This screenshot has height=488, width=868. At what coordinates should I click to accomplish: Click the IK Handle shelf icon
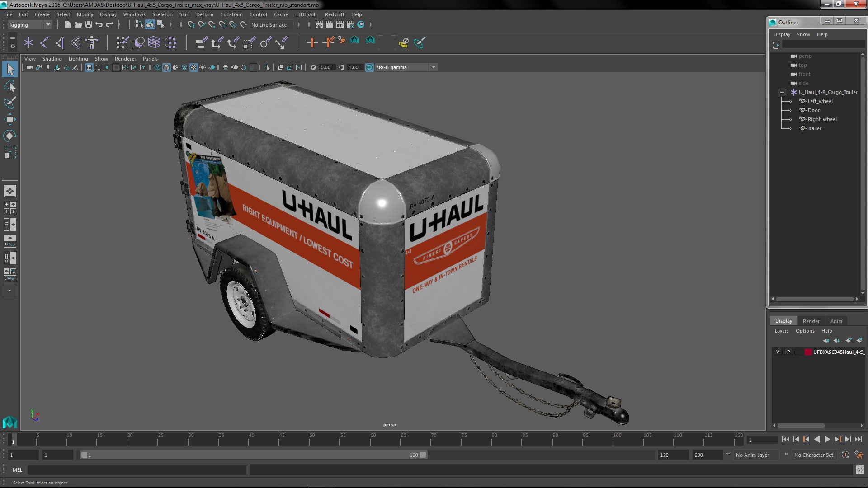(60, 42)
